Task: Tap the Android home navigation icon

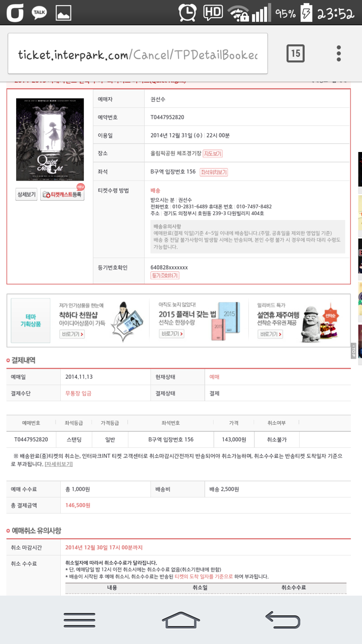Action: (x=180, y=620)
